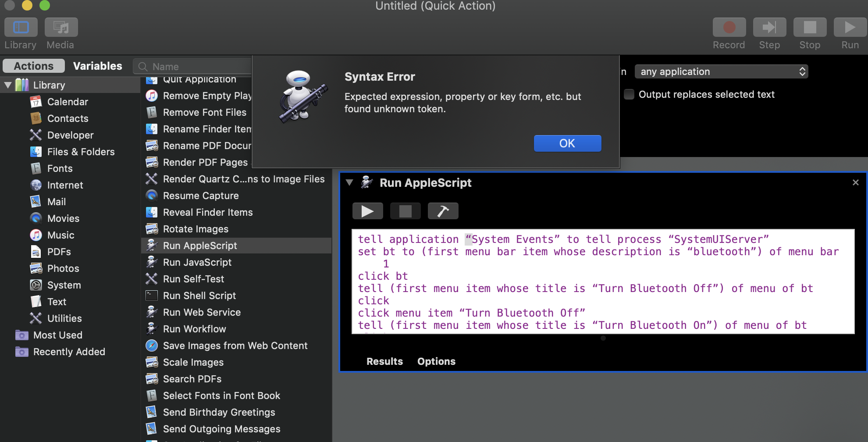Remove the Run AppleScript action with X
868x442 pixels.
point(855,182)
